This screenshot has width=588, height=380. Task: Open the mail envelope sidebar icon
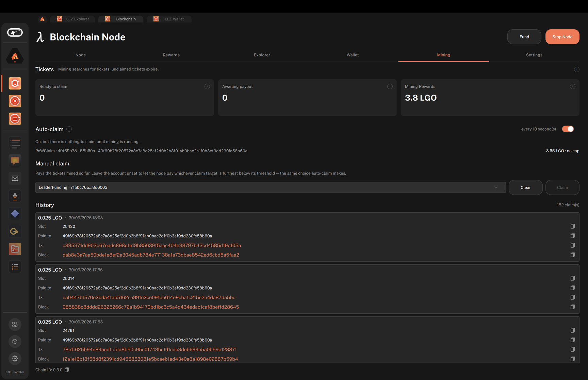(15, 178)
